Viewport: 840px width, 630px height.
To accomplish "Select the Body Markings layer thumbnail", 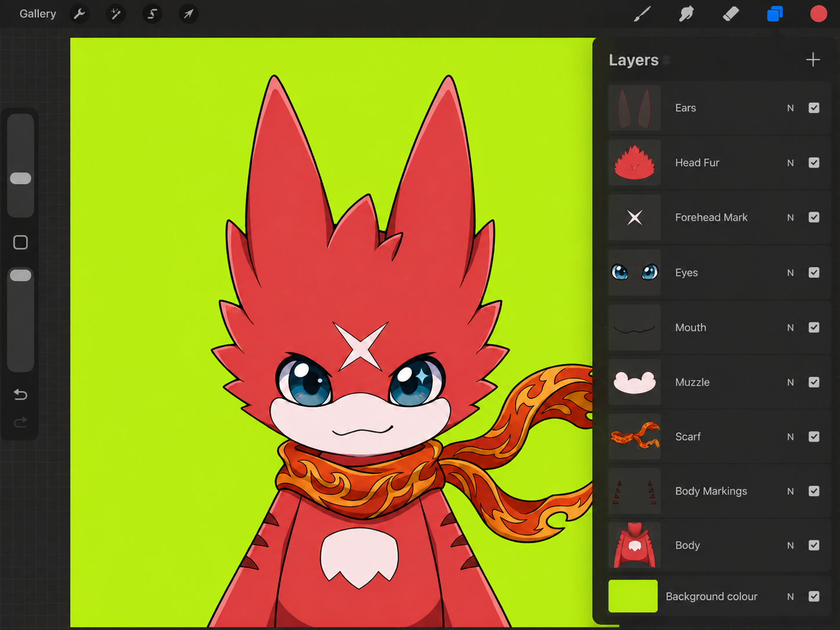I will pyautogui.click(x=635, y=491).
